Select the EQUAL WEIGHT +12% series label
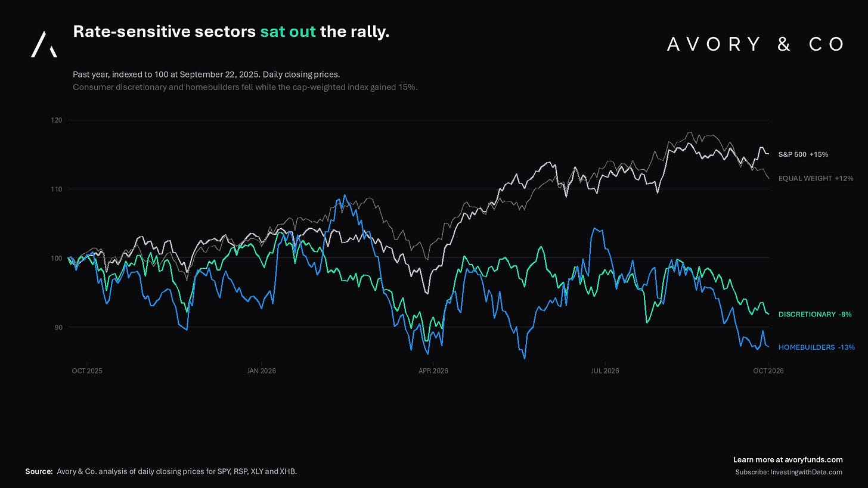This screenshot has width=868, height=488. (x=816, y=178)
